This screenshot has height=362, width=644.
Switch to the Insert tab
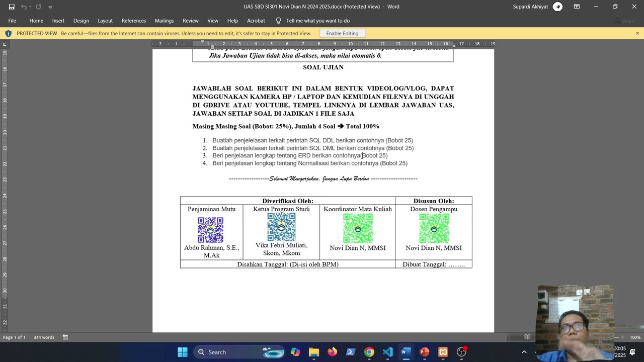tap(58, 21)
